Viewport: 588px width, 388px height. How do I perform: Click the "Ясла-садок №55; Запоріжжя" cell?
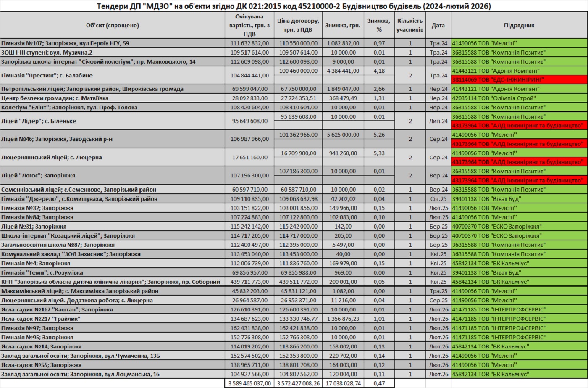pyautogui.click(x=112, y=365)
